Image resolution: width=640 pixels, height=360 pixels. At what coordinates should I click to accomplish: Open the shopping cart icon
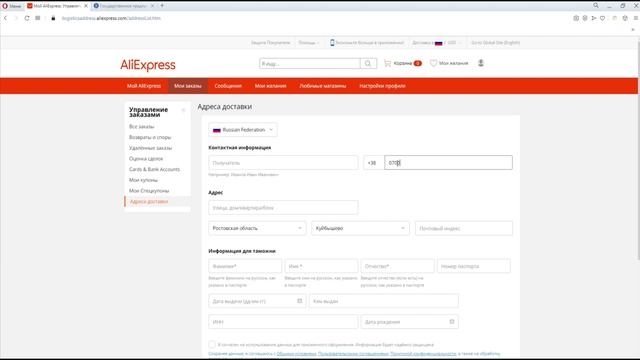[x=387, y=63]
